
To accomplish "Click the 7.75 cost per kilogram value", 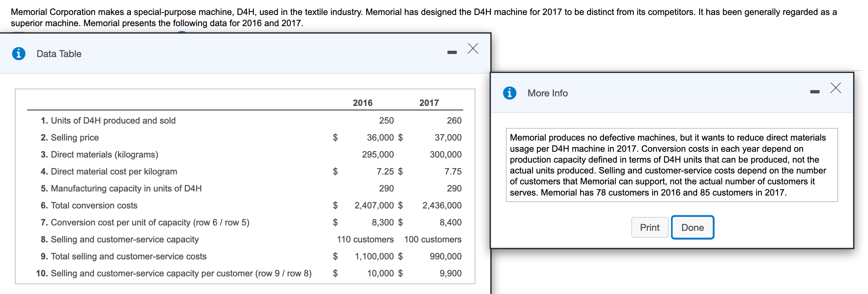I will pos(453,171).
